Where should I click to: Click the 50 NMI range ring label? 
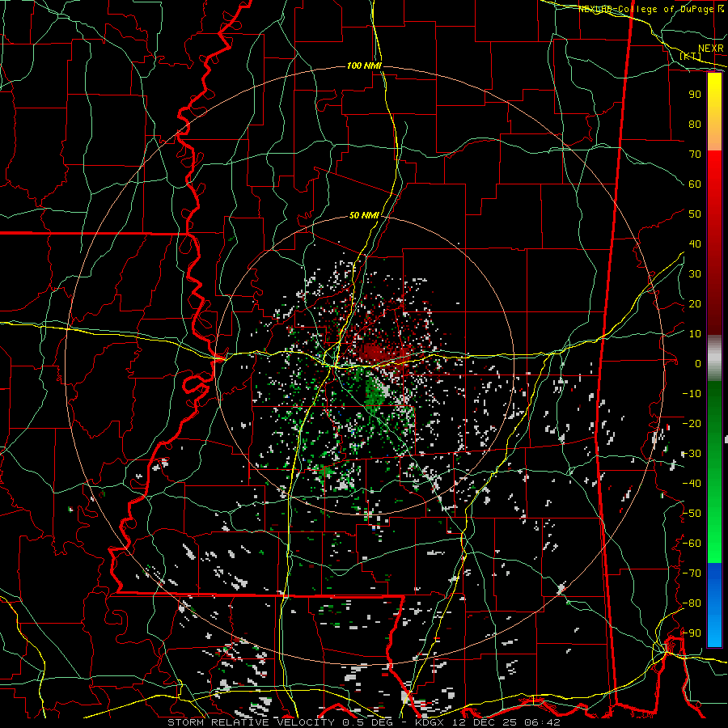(364, 215)
